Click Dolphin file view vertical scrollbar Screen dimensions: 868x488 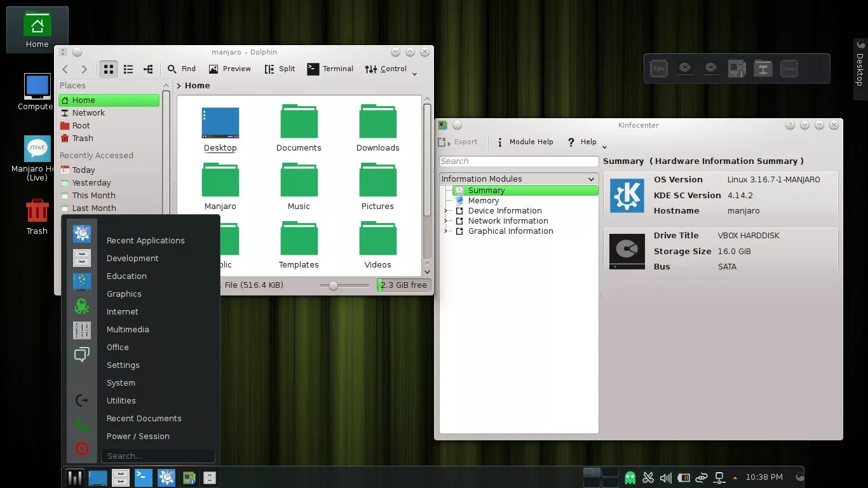(x=427, y=159)
